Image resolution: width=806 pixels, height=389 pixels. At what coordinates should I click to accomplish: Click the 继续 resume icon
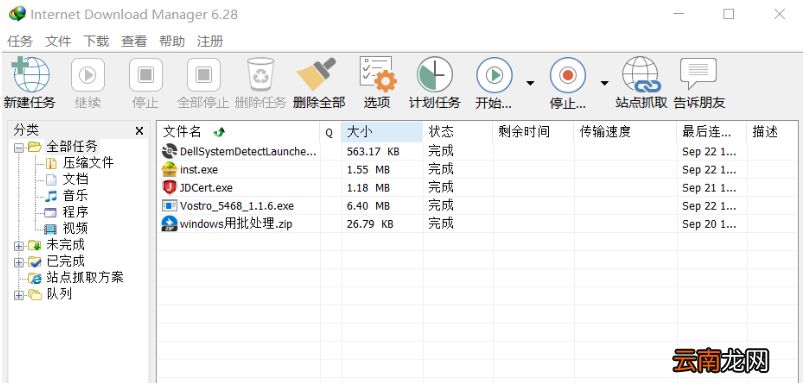click(88, 76)
